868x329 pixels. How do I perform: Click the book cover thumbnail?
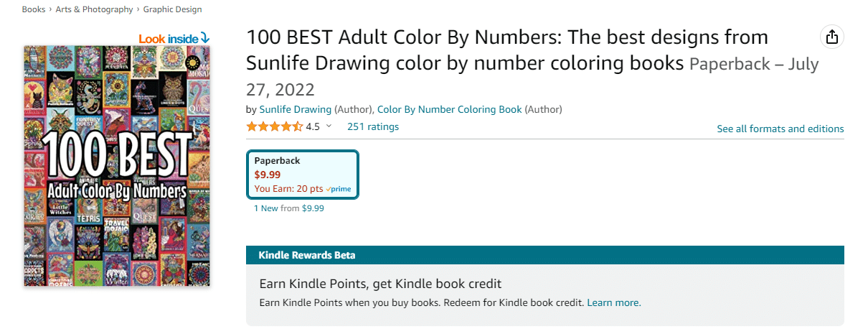pyautogui.click(x=117, y=166)
